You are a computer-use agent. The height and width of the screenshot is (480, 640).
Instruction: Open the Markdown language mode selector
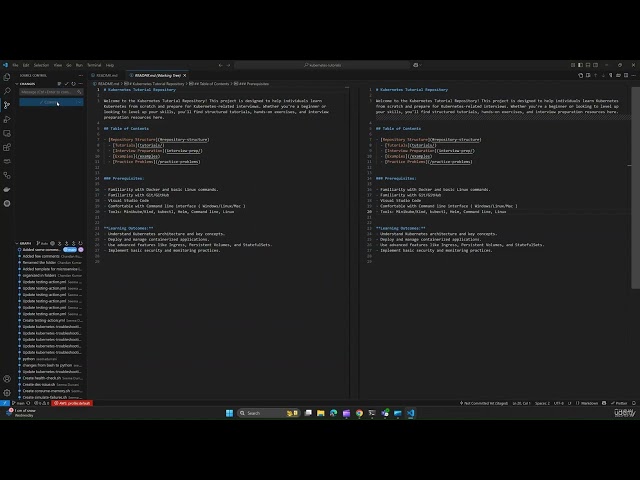pyautogui.click(x=589, y=403)
